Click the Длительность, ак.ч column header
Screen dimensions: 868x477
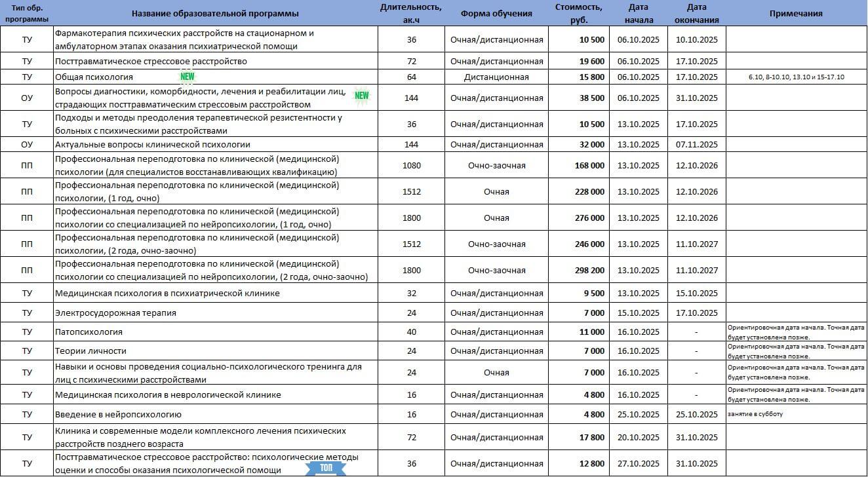pos(410,14)
